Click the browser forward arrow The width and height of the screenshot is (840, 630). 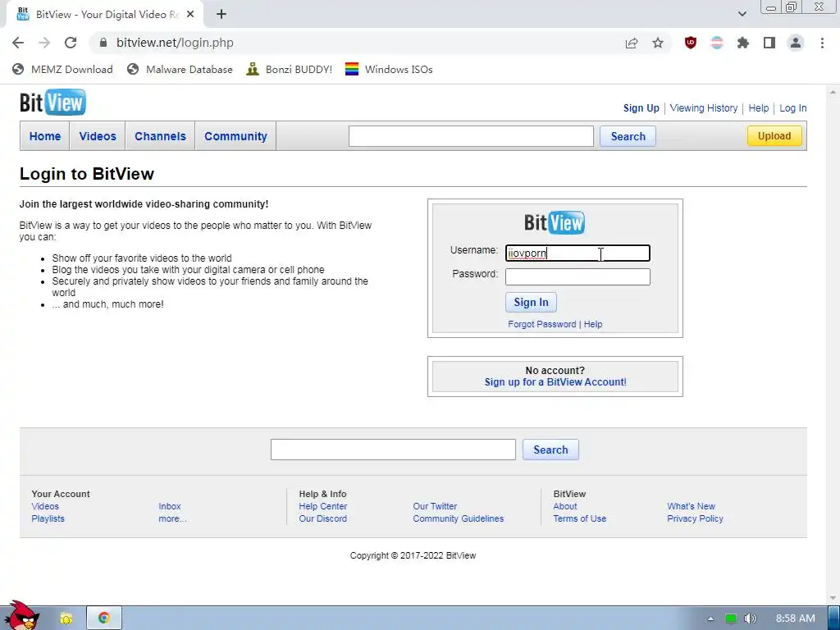[x=44, y=43]
